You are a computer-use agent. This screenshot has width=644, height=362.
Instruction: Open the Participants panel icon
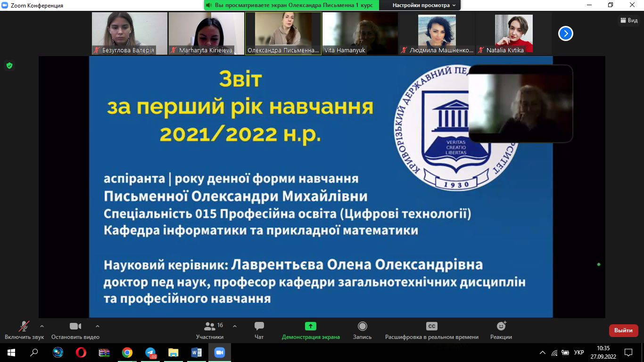pos(210,327)
